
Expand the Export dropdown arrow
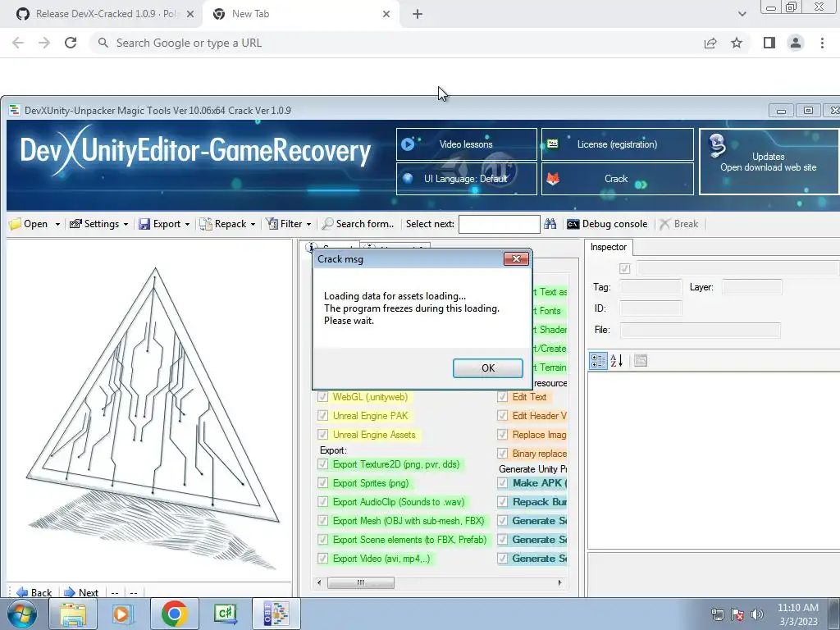point(188,225)
